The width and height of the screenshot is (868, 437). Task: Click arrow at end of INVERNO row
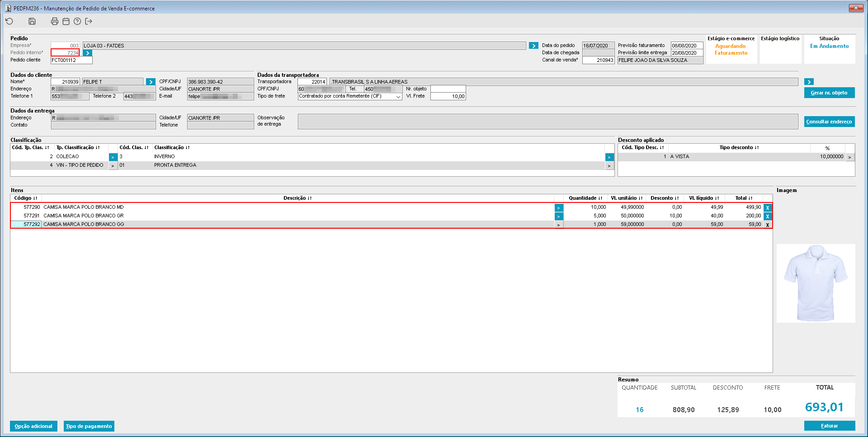609,157
